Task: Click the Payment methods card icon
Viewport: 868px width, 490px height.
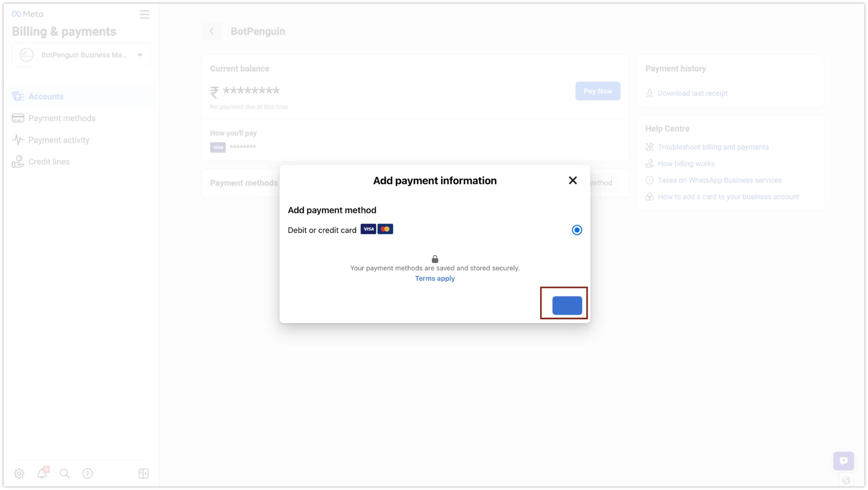Action: coord(18,118)
